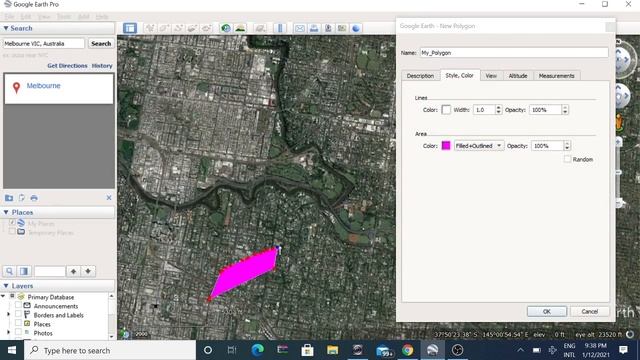Open Google Chrome from the taskbar
Image resolution: width=640 pixels, height=360 pixels.
[407, 350]
